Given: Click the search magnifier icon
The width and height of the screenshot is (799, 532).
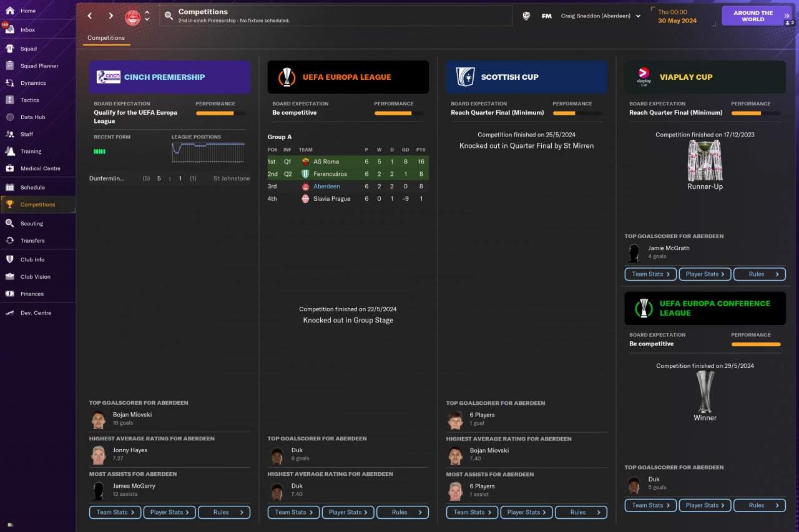Looking at the screenshot, I should 169,16.
